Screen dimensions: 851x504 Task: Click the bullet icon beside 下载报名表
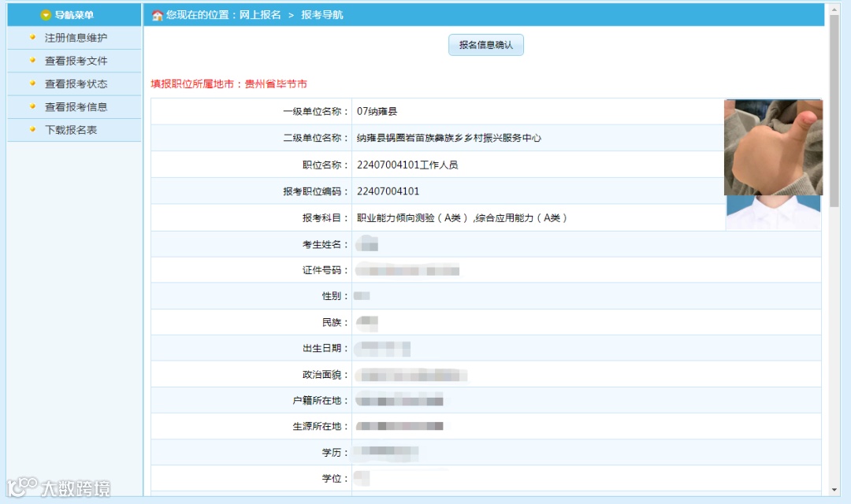click(x=32, y=129)
